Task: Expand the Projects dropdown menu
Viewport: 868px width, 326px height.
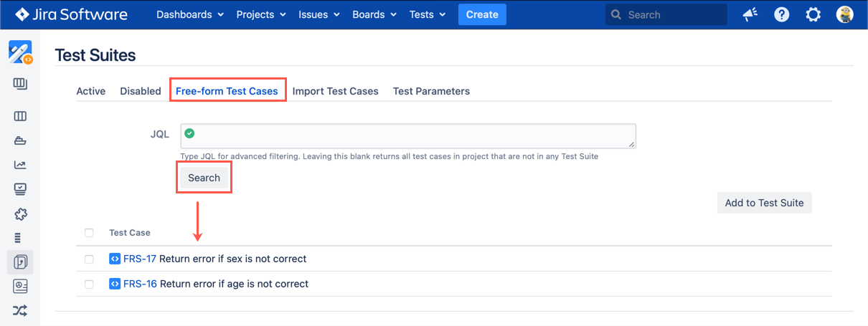Action: 261,14
